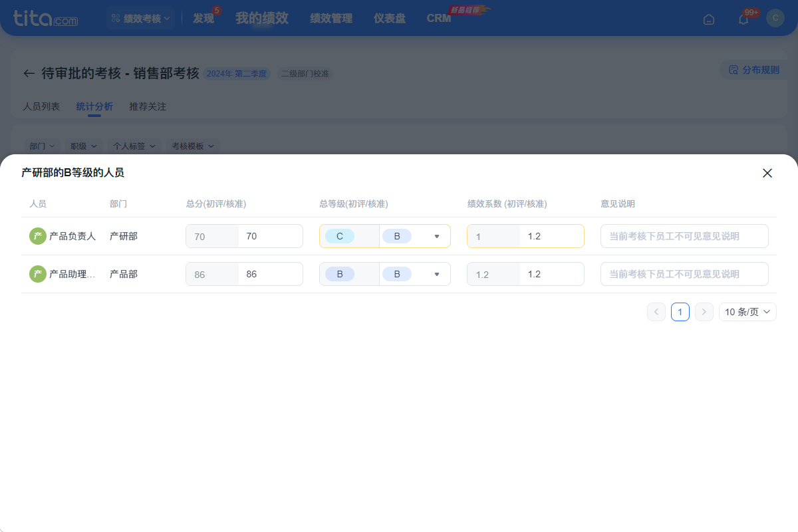798x532 pixels.
Task: Go to the previous page arrow
Action: point(656,312)
